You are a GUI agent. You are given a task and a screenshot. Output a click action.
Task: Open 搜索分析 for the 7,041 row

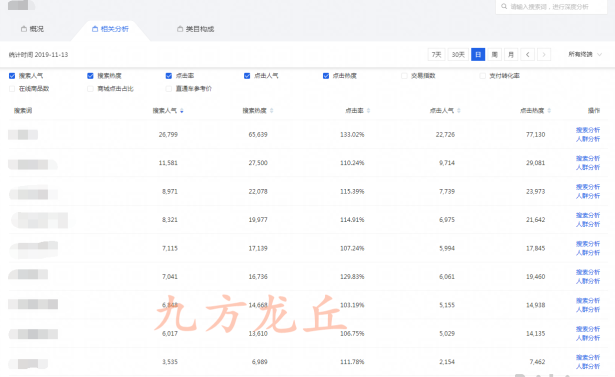pos(588,272)
